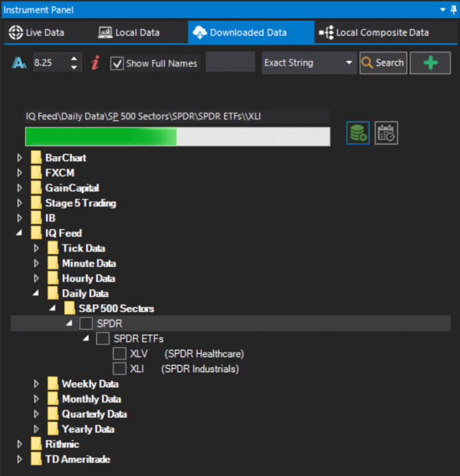Image resolution: width=460 pixels, height=476 pixels.
Task: Click the IQ Feed path text field
Action: click(178, 116)
